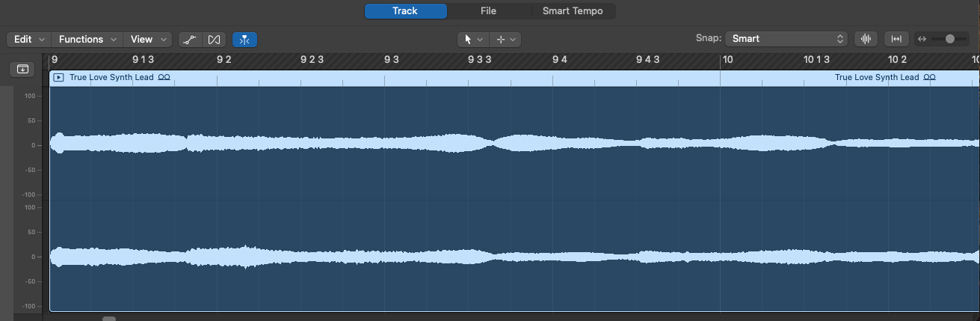Click the horizontal zoom arrows icon

pos(922,39)
